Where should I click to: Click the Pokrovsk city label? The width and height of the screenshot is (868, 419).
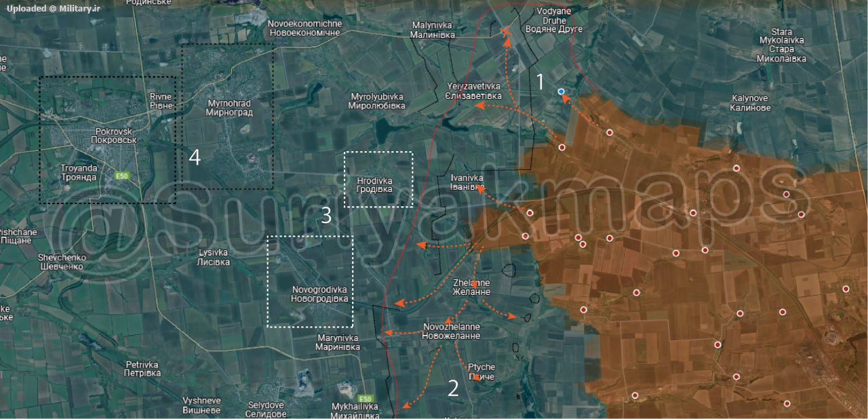tap(114, 135)
